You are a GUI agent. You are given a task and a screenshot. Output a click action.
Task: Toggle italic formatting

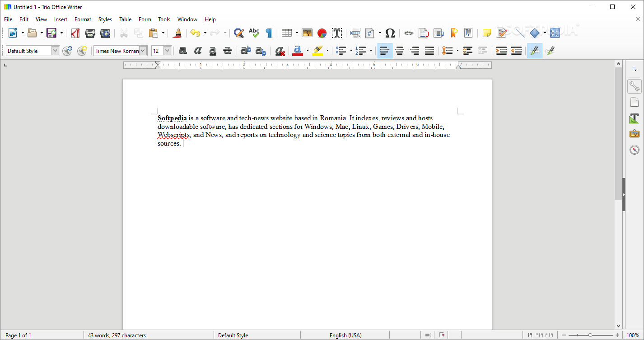click(198, 51)
